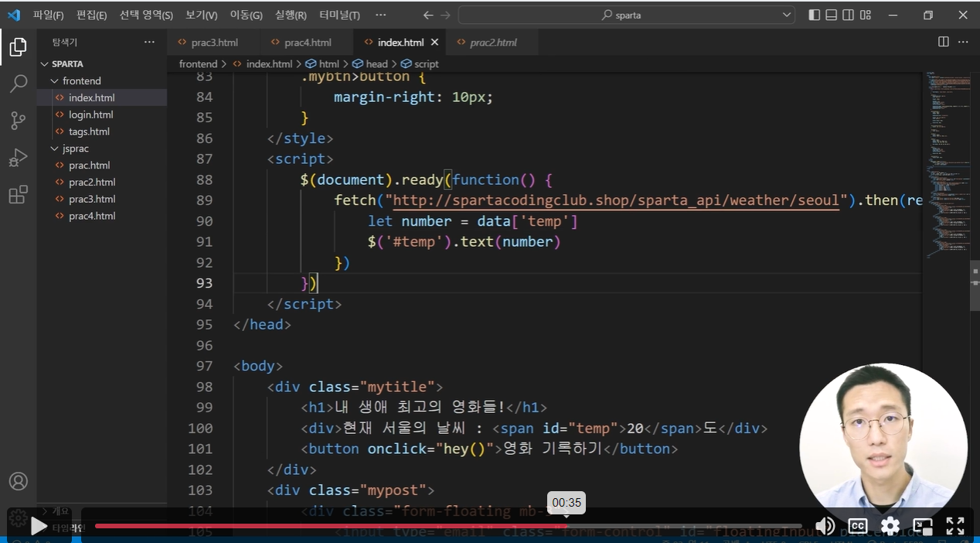Follow the spartacodingclub.shop weather URL
Viewport: 980px width, 543px height.
coord(617,200)
